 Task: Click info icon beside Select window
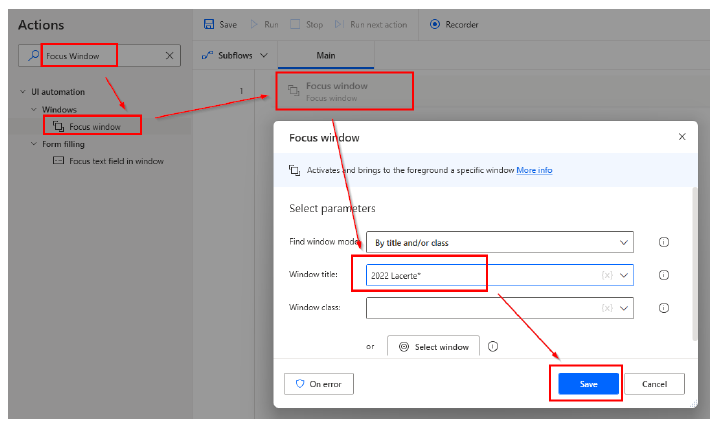[x=493, y=347]
